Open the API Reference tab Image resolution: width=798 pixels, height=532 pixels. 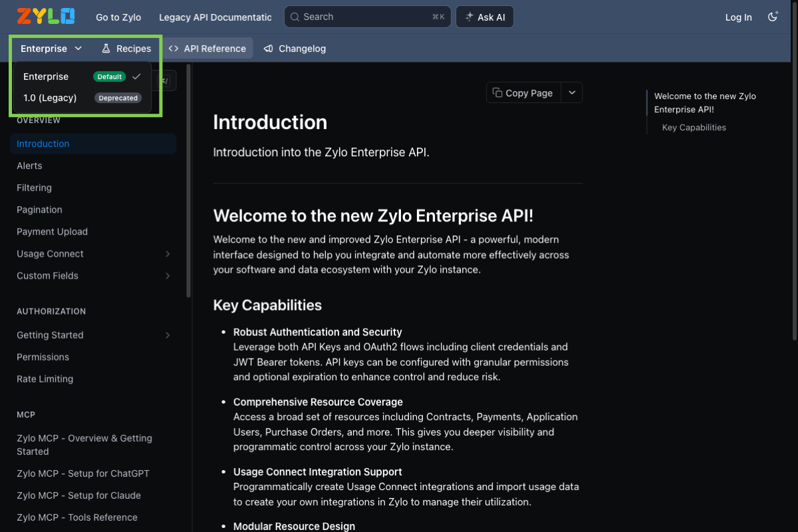(x=207, y=49)
